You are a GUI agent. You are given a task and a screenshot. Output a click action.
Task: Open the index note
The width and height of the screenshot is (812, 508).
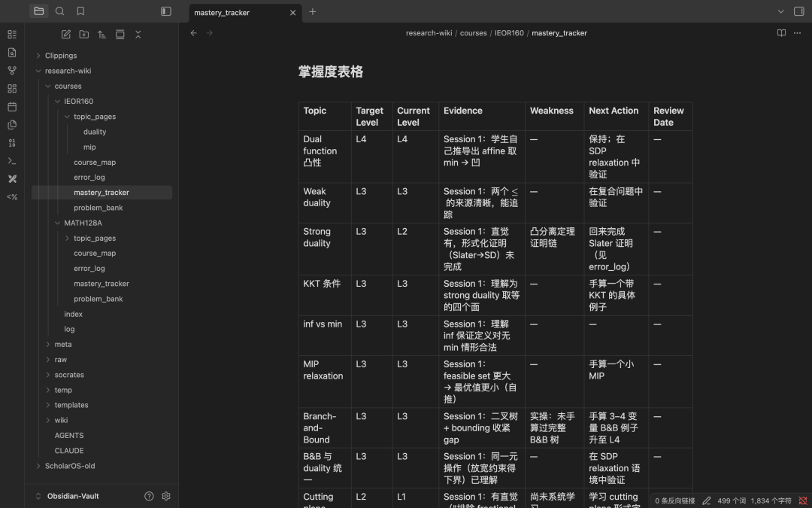coord(73,314)
